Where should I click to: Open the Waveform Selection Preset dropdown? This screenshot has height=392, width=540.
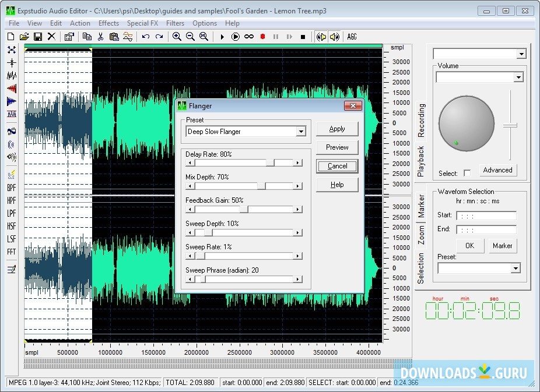coord(515,269)
